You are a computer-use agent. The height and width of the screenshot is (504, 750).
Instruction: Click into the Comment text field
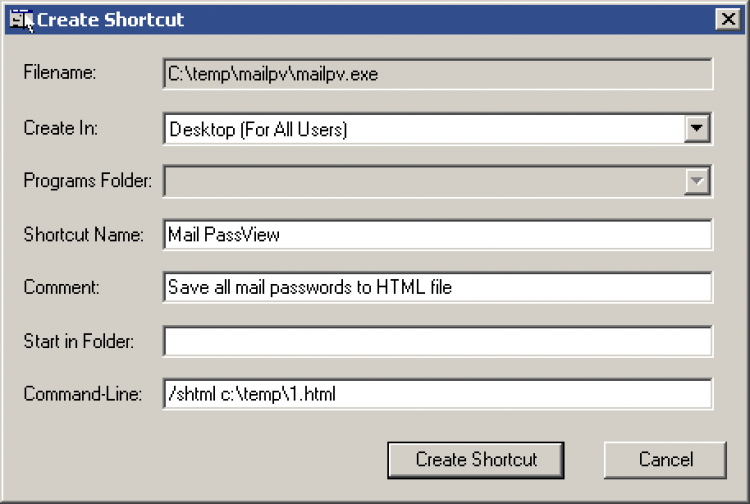point(437,287)
